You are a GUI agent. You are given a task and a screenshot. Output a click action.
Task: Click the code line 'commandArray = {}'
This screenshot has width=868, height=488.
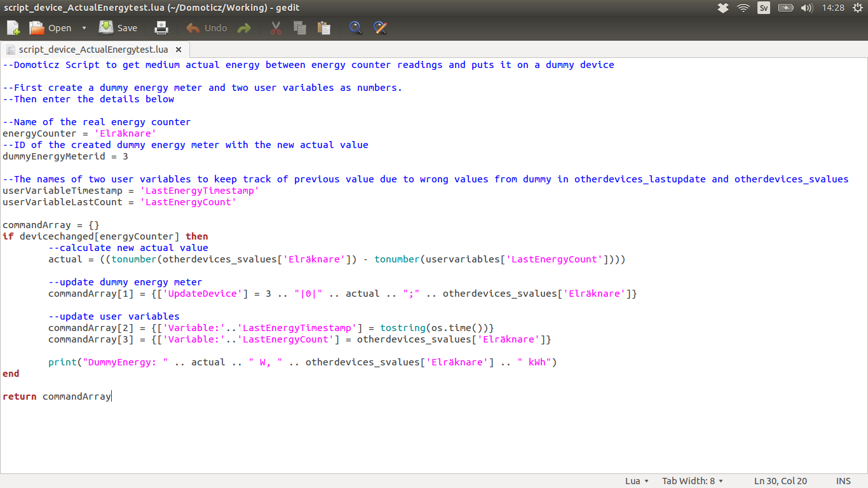coord(51,225)
